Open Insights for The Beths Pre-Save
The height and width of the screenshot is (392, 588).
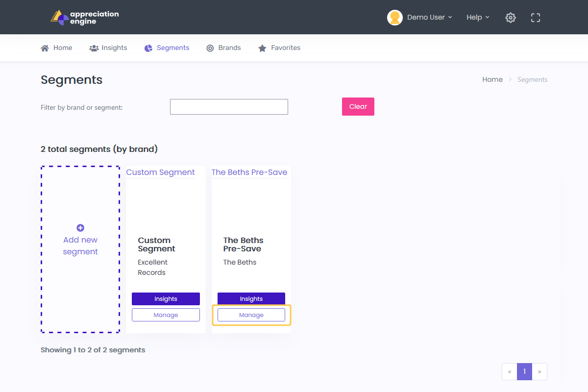coord(251,299)
